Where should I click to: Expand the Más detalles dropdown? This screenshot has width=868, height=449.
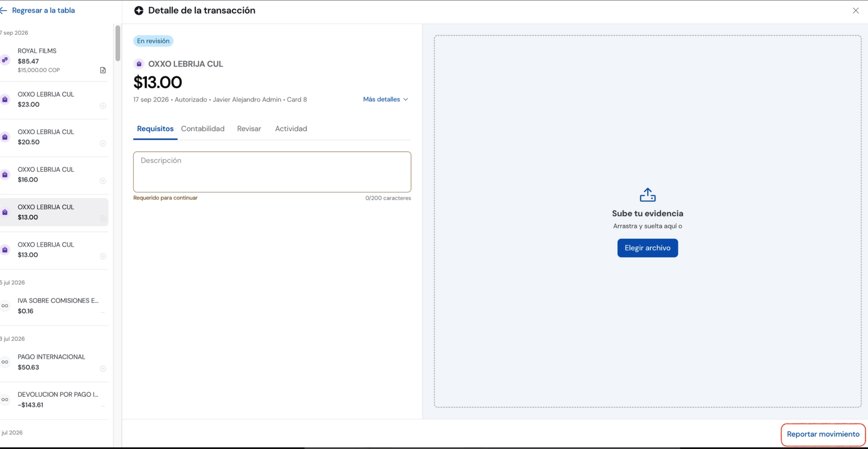(385, 99)
